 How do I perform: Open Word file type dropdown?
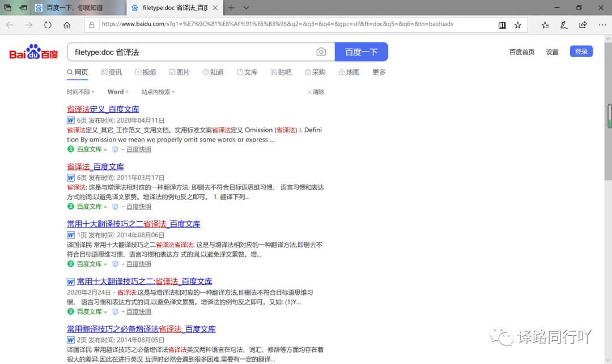point(118,92)
